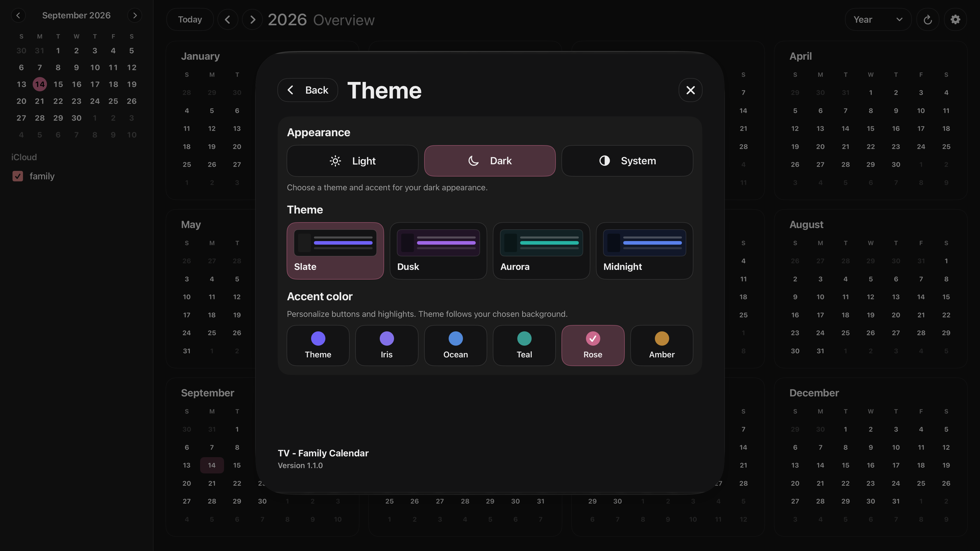Go to next year in toolbar
Viewport: 980px width, 551px height.
252,19
